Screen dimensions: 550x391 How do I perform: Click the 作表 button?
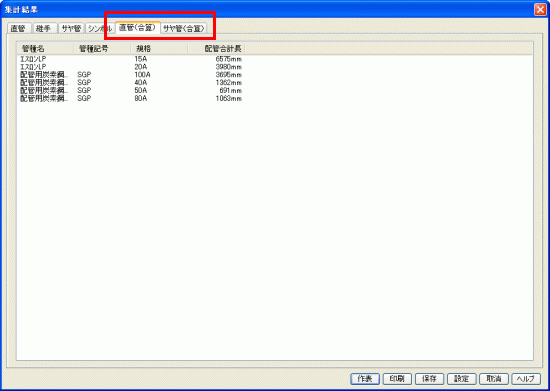[365, 378]
